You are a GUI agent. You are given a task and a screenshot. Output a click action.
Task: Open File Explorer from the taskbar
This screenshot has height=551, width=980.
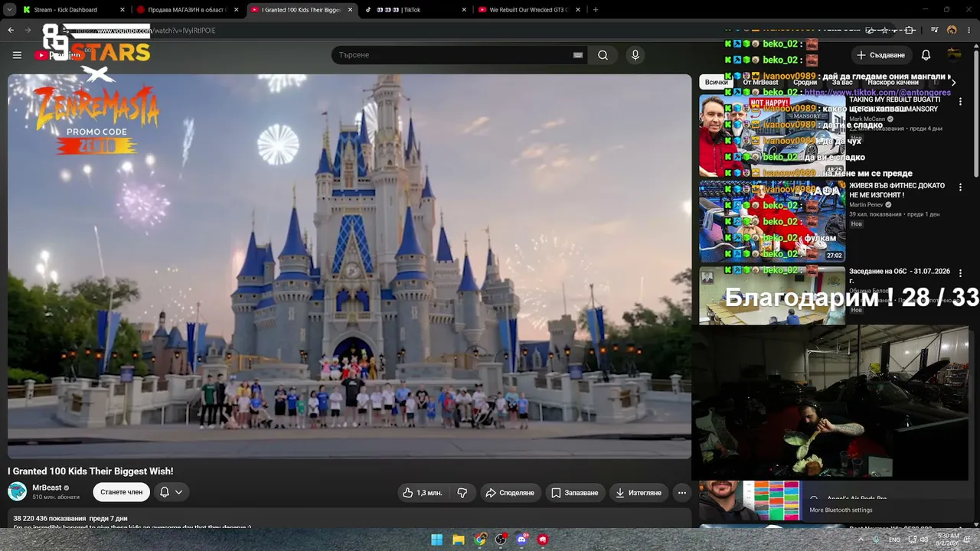point(458,540)
